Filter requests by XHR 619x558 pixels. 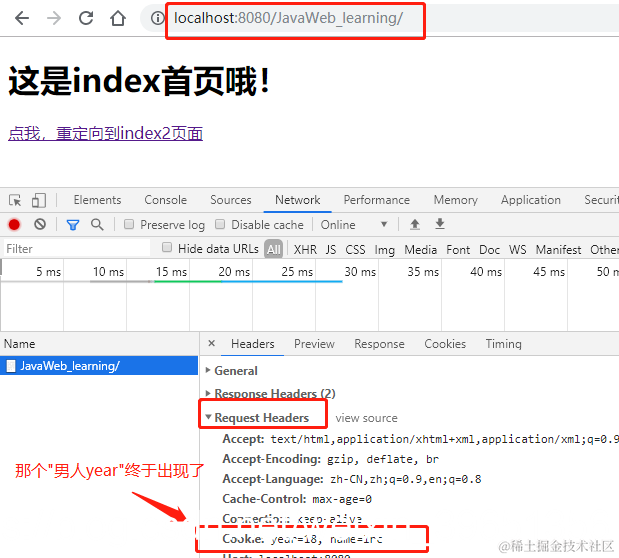(305, 249)
